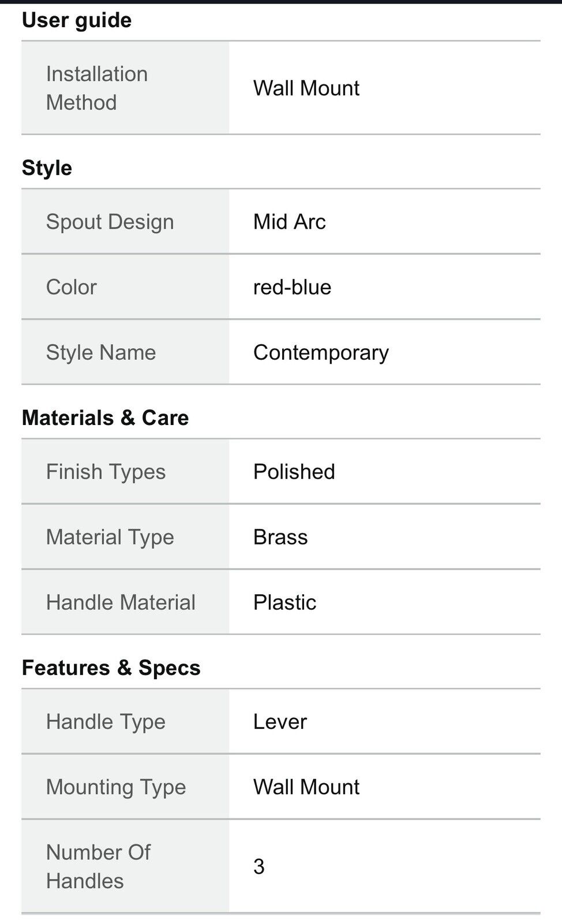Click the Lever handle type value
The height and width of the screenshot is (924, 562).
(280, 722)
